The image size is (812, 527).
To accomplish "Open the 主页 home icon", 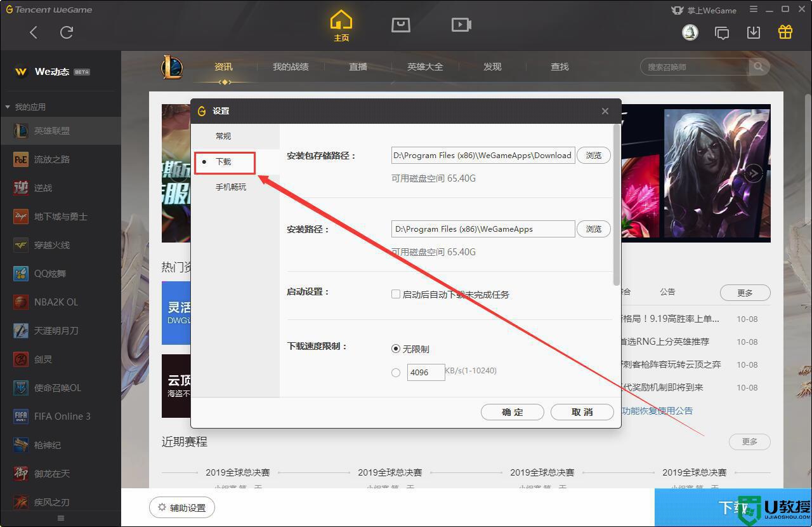I will (341, 26).
